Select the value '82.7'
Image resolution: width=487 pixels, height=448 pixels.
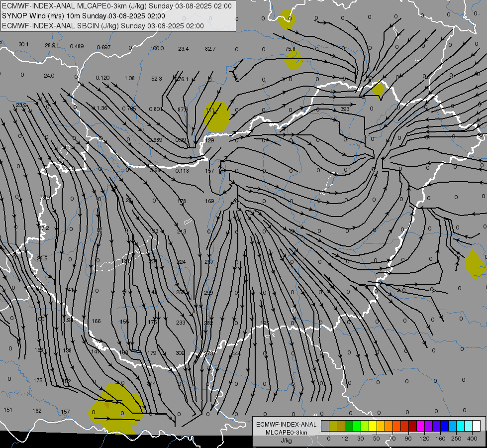pyautogui.click(x=210, y=49)
